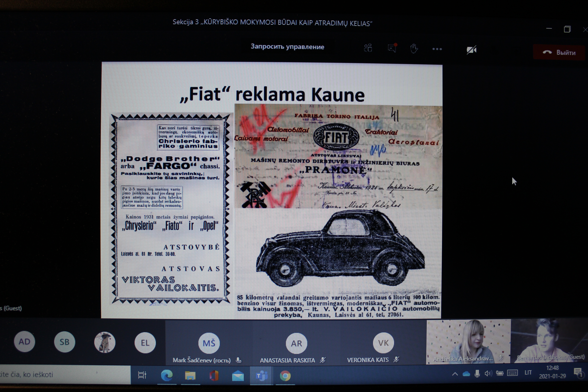Select the dog picture participant avatar
The height and width of the screenshot is (392, 588).
pyautogui.click(x=105, y=342)
